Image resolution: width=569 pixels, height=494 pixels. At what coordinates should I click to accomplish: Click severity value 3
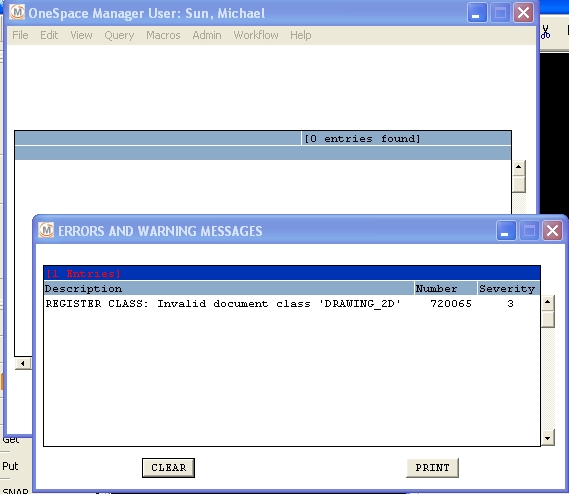510,303
